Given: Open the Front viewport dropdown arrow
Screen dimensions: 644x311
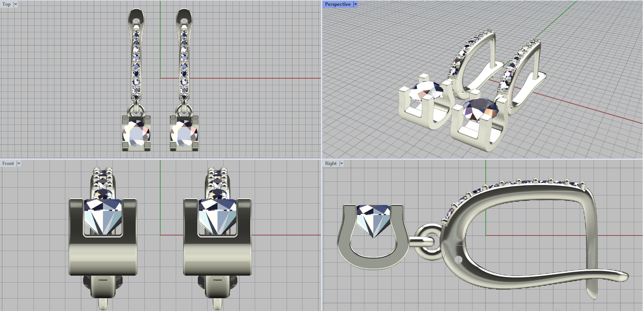Looking at the screenshot, I should click(19, 164).
